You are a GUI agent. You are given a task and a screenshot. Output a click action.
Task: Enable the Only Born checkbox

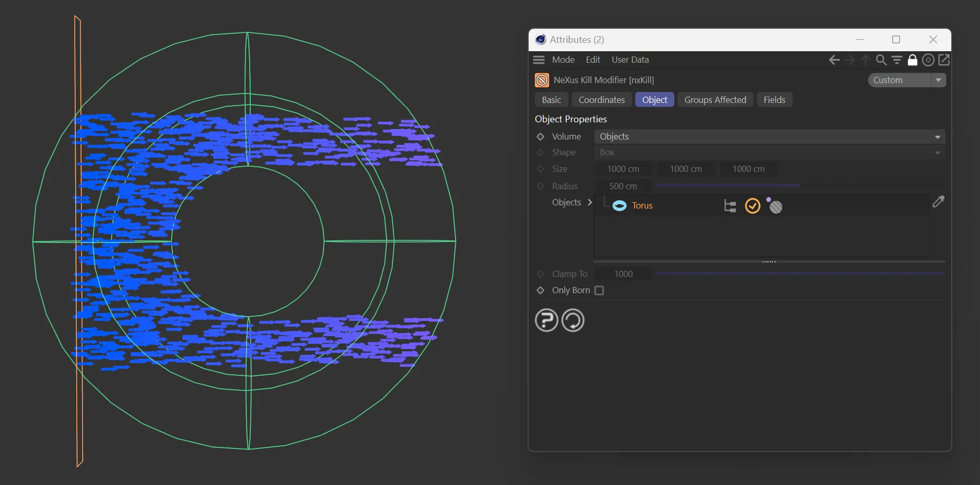pos(599,291)
